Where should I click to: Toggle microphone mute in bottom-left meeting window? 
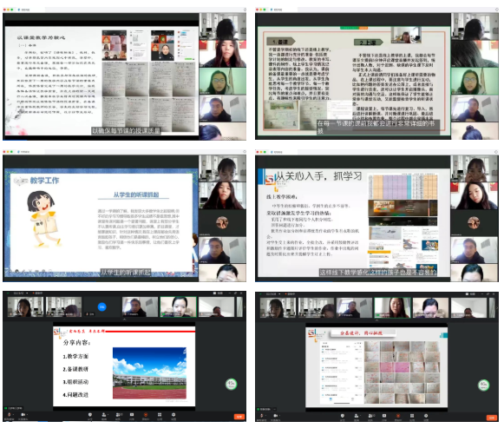pos(9,415)
